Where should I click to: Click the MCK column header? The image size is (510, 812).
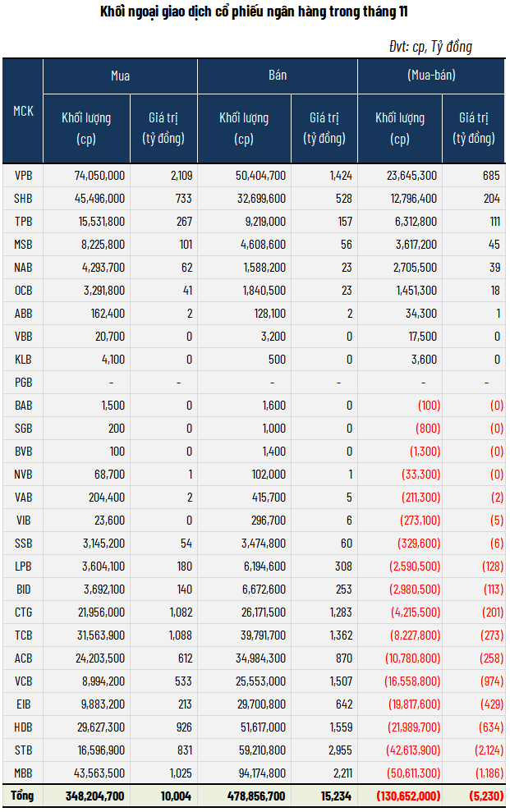pos(23,111)
